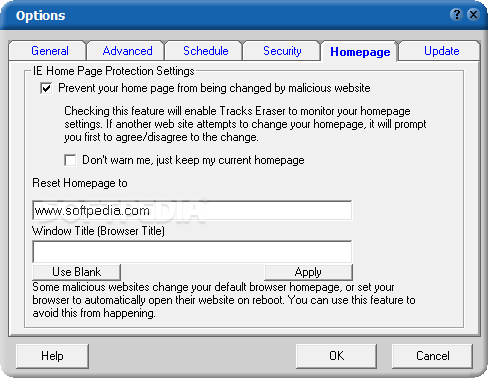This screenshot has height=378, width=488.
Task: Confirm with the OK button
Action: click(336, 356)
